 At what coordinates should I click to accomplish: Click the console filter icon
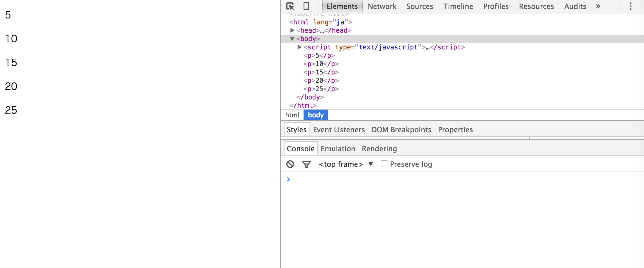(307, 164)
